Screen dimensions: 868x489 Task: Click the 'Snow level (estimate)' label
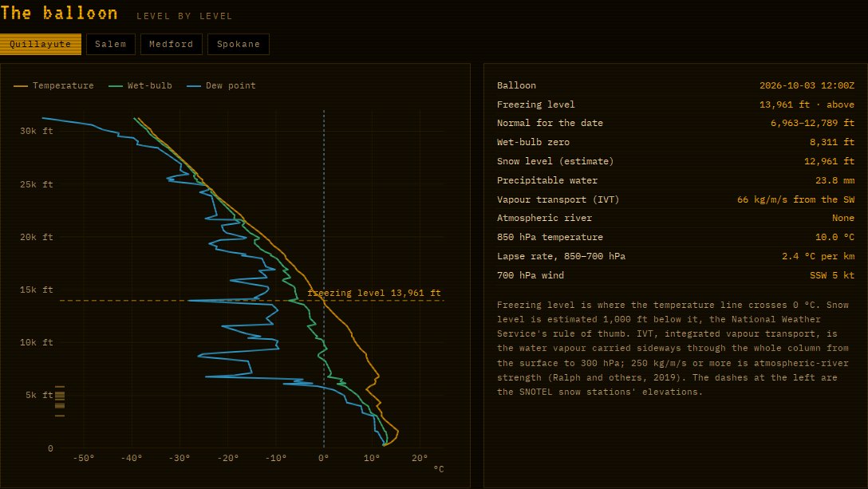click(x=555, y=161)
